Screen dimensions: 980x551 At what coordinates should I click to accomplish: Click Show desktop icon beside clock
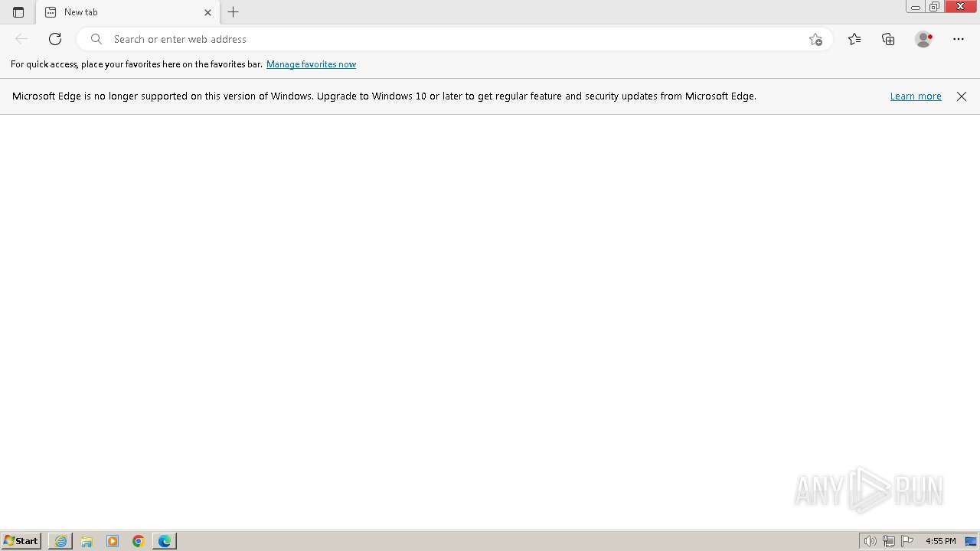coord(971,541)
